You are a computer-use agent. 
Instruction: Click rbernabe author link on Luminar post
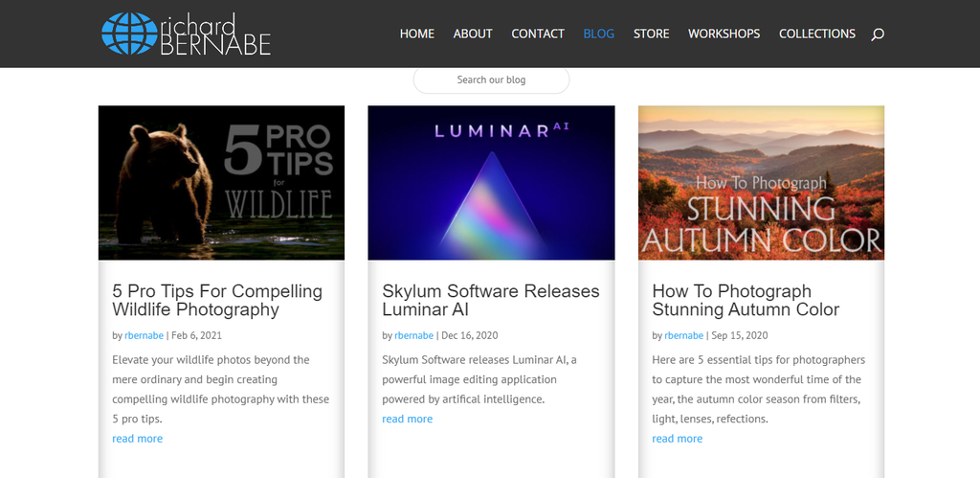point(413,336)
